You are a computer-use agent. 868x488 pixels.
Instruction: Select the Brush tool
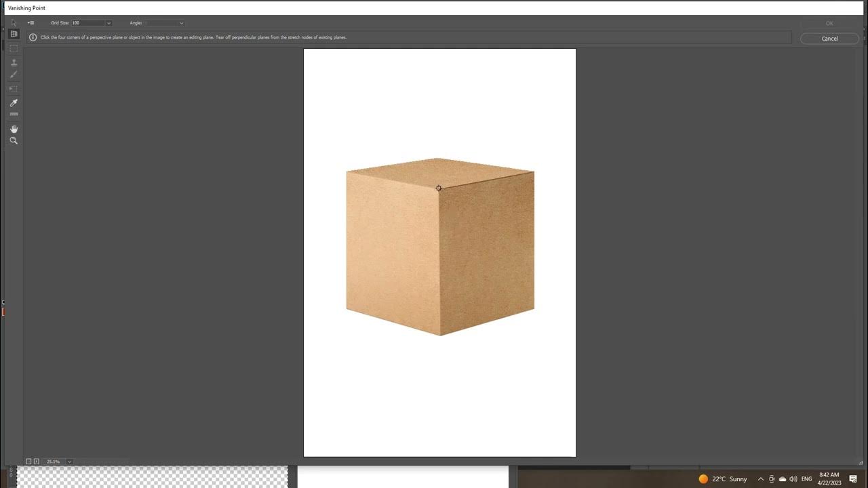pyautogui.click(x=14, y=75)
